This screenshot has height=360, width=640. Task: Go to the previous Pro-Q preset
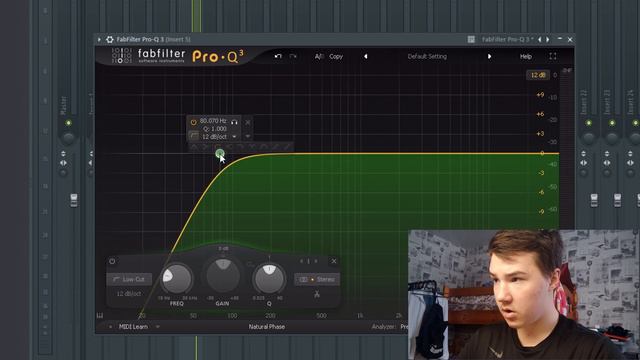click(x=366, y=56)
